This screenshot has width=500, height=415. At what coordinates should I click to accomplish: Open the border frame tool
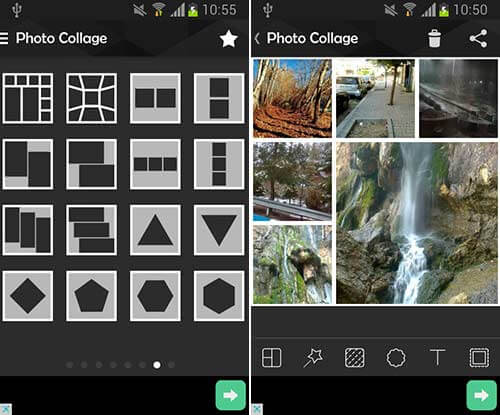tap(479, 358)
